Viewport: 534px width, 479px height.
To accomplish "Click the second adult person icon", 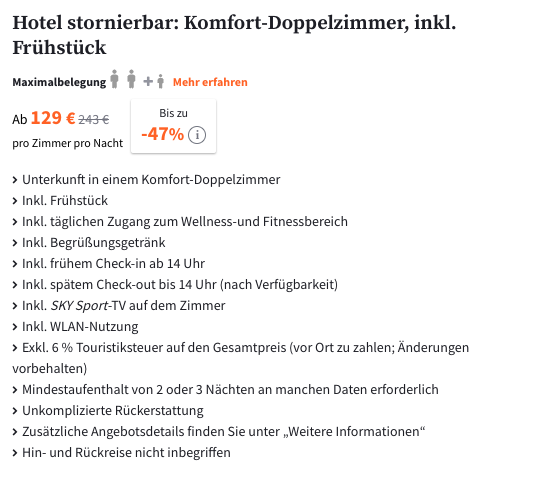I will (x=131, y=79).
